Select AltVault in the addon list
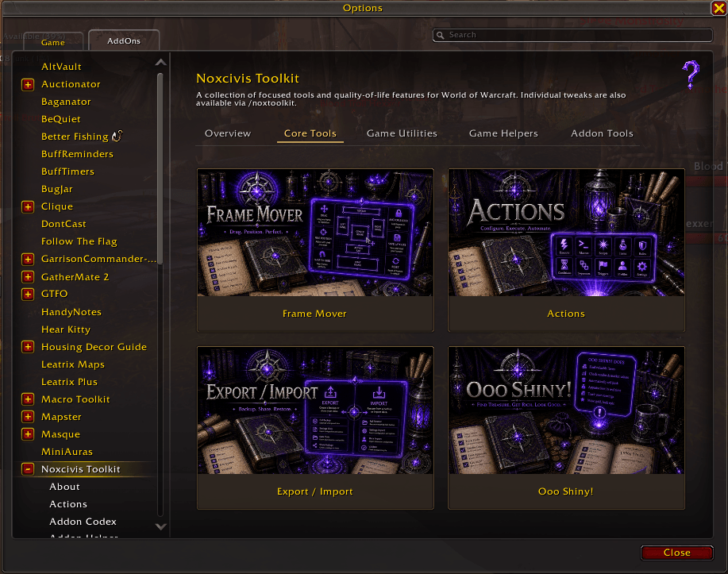Image resolution: width=728 pixels, height=574 pixels. pyautogui.click(x=61, y=67)
